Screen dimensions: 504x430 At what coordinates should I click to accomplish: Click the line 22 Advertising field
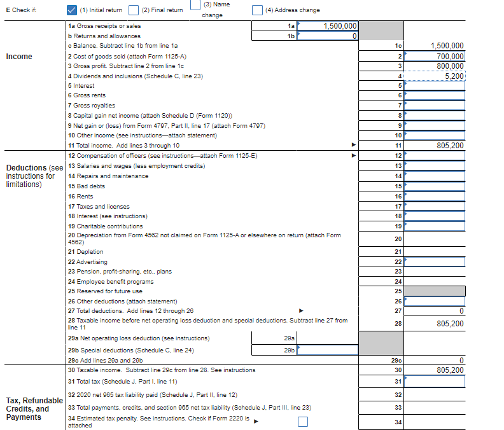[x=434, y=262]
